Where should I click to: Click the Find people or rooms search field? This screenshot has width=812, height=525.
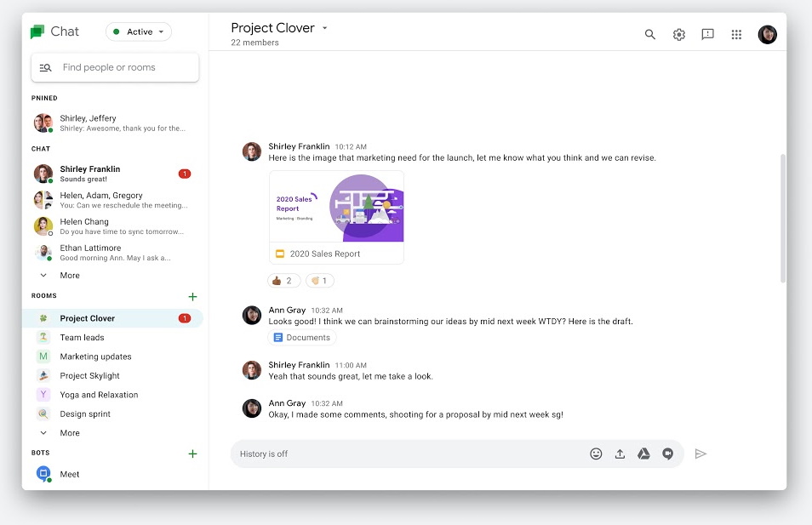click(x=115, y=66)
